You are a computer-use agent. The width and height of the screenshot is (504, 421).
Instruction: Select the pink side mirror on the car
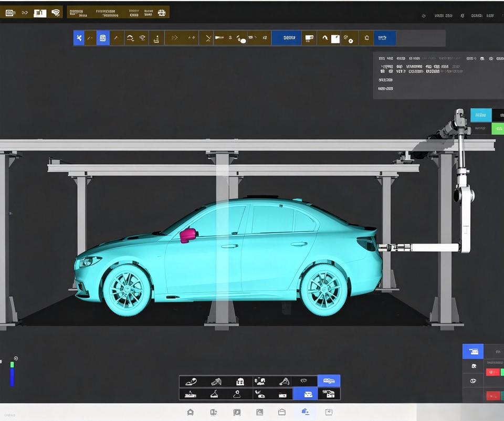tap(188, 235)
